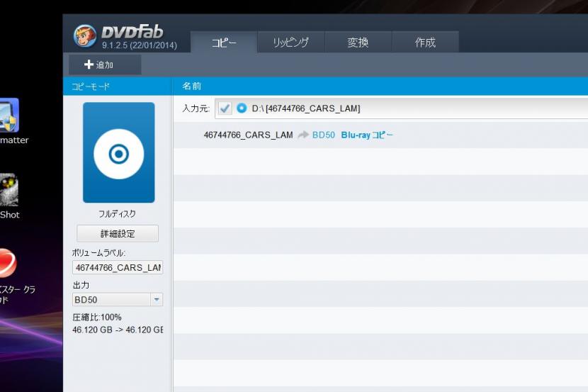Switch to the 変換 tab

tap(358, 43)
